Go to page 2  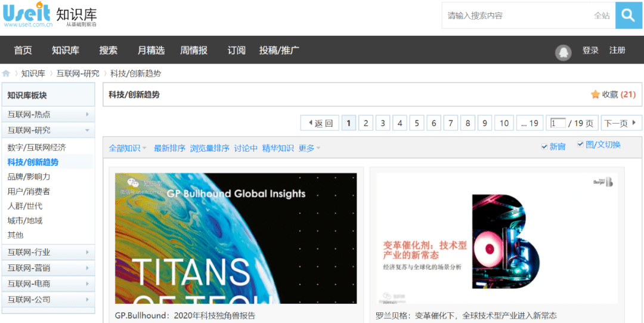[366, 123]
